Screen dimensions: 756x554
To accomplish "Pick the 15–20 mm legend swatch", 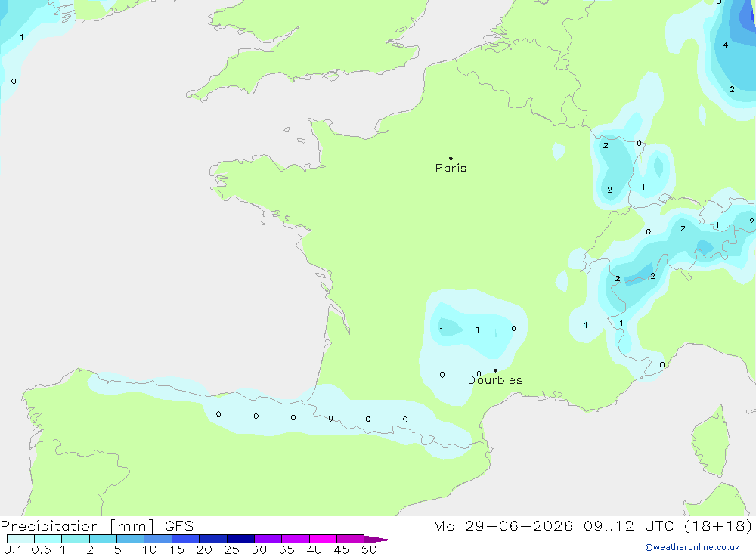I will (x=185, y=539).
